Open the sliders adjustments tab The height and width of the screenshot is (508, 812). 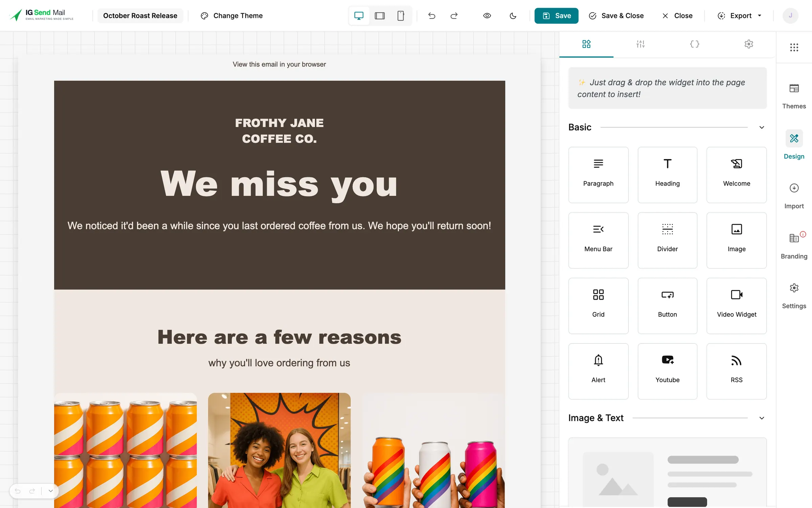(x=640, y=44)
